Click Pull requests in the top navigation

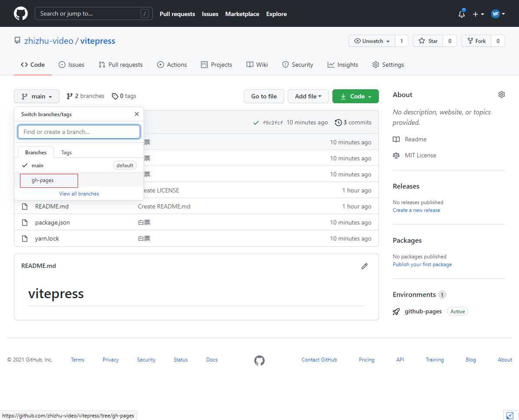tap(177, 14)
